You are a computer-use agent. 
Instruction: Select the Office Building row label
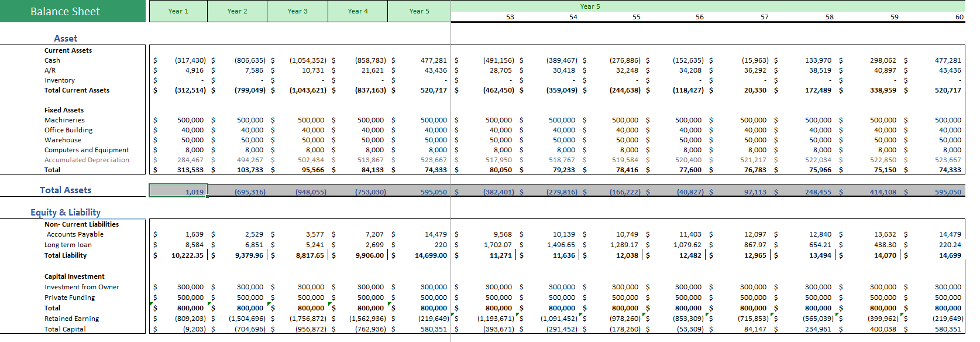[x=68, y=130]
